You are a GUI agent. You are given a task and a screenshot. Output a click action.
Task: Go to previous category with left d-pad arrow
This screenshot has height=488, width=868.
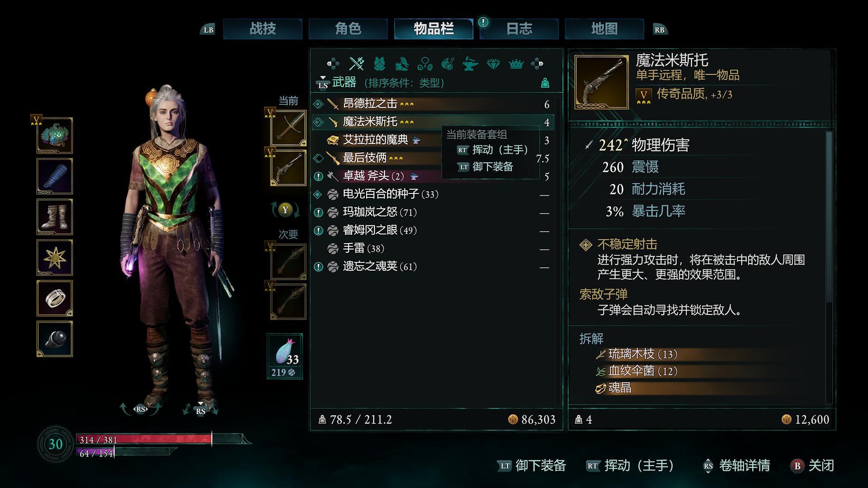pos(333,64)
